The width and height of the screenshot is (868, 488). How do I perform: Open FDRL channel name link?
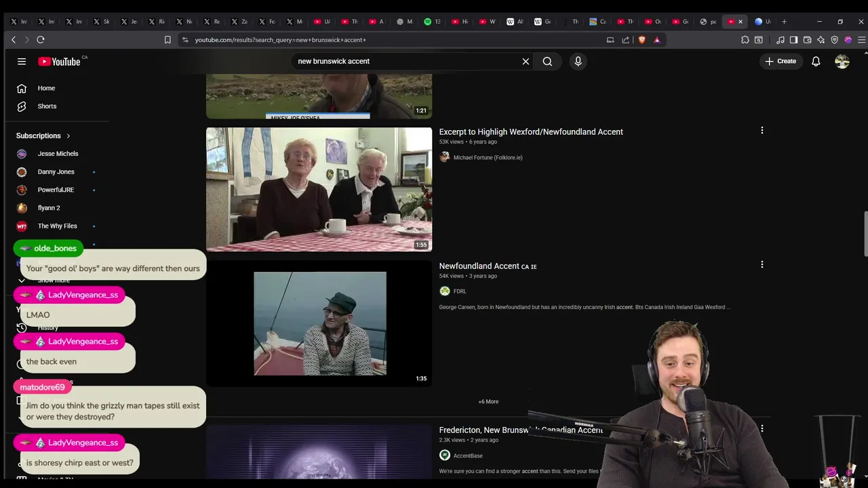click(460, 291)
